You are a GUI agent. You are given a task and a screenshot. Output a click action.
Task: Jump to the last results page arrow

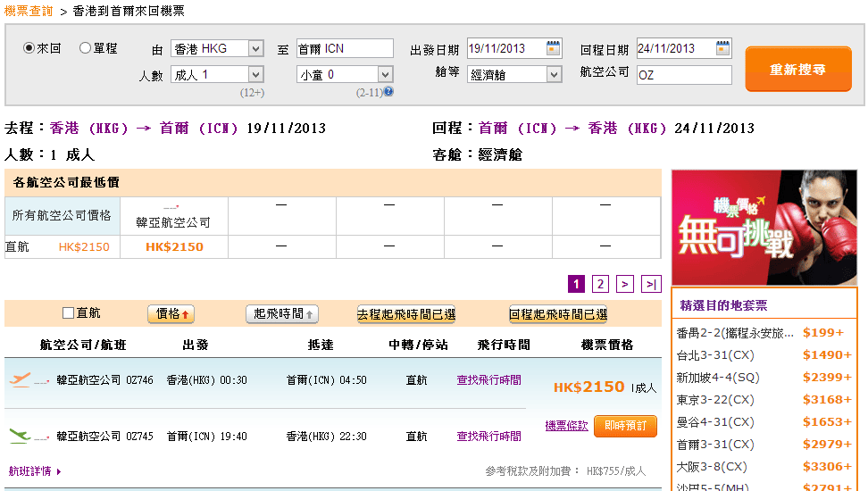(x=652, y=284)
